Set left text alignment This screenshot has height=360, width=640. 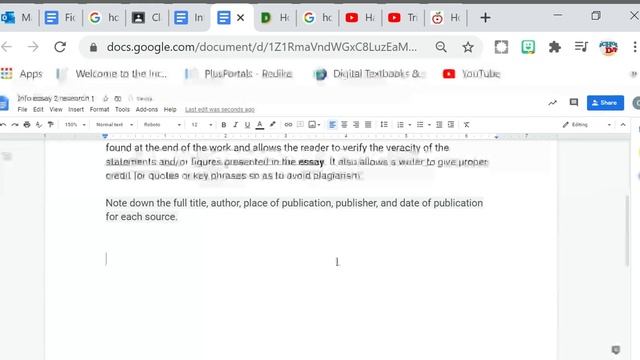pyautogui.click(x=332, y=124)
